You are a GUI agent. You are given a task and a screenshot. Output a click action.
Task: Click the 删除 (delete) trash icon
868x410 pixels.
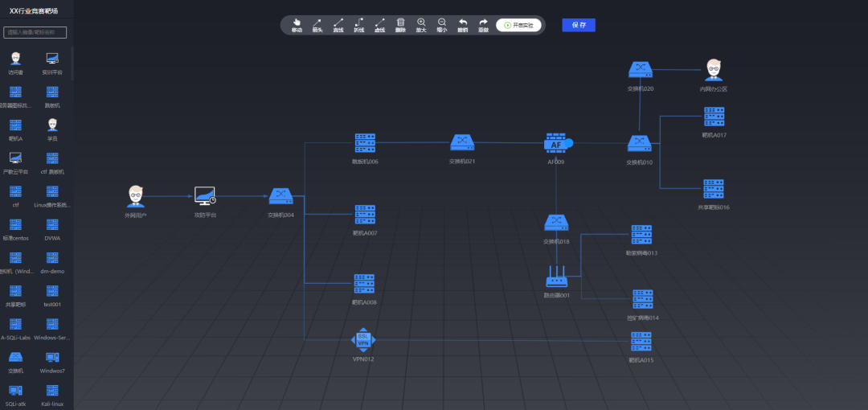point(400,24)
